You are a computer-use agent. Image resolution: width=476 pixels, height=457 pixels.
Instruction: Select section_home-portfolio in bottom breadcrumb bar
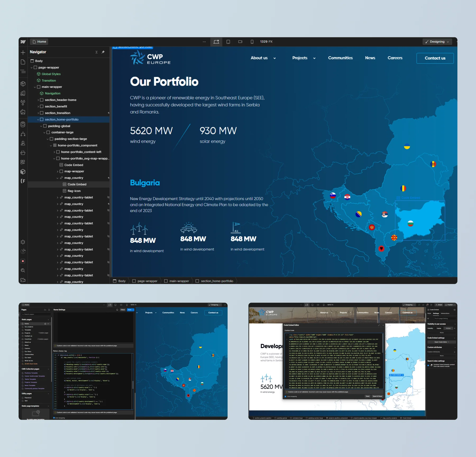click(x=214, y=281)
